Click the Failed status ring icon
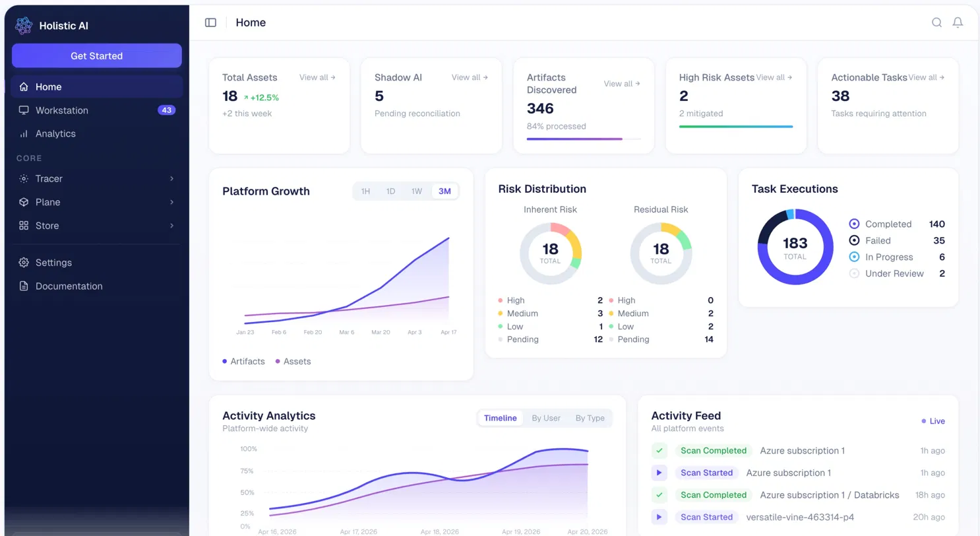Image resolution: width=980 pixels, height=536 pixels. (854, 240)
